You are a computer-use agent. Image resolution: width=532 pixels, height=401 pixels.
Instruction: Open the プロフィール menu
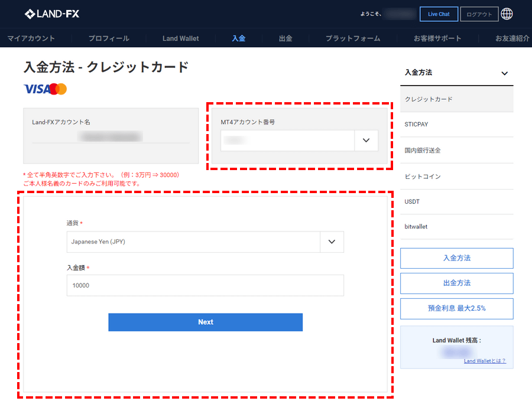109,38
